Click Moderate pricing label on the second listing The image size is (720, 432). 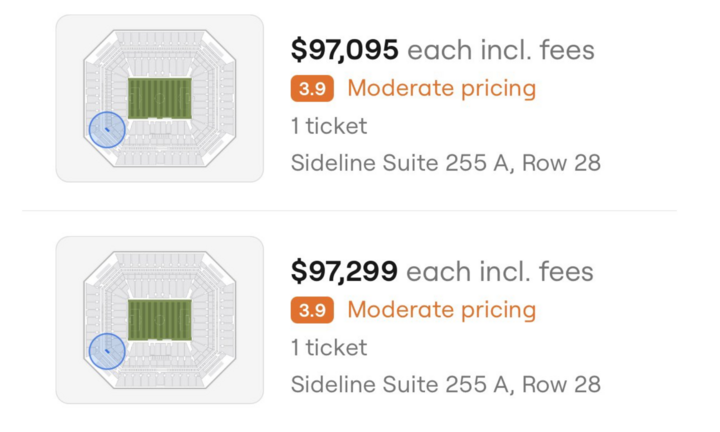coord(441,310)
